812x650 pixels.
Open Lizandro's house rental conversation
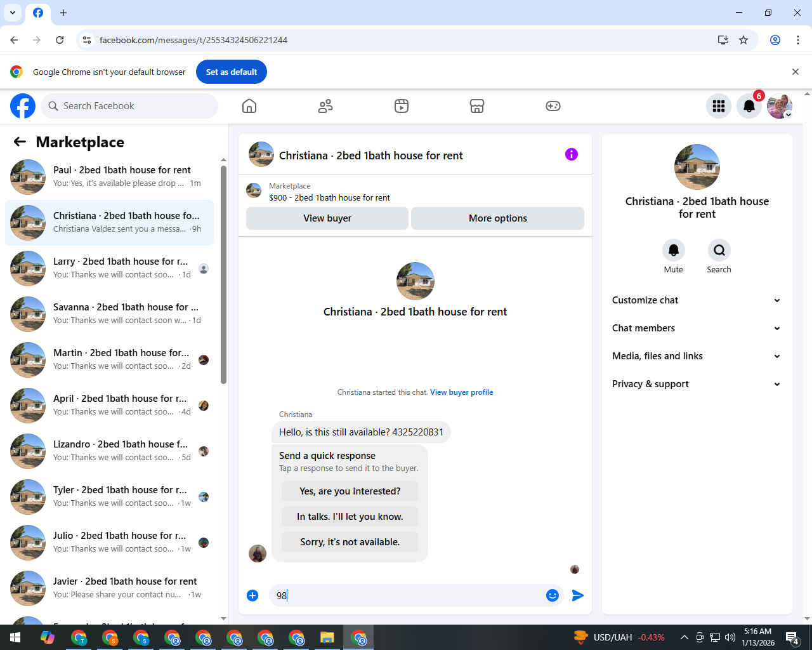point(109,451)
